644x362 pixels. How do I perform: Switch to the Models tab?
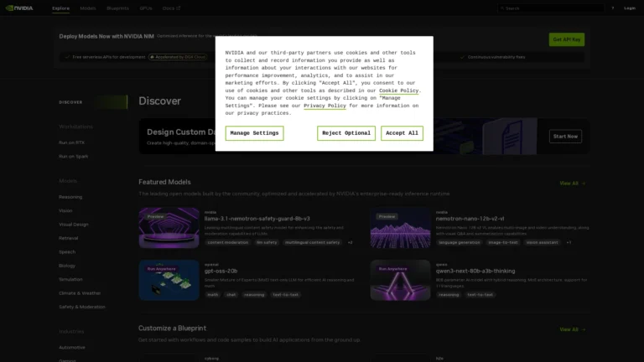[x=88, y=8]
